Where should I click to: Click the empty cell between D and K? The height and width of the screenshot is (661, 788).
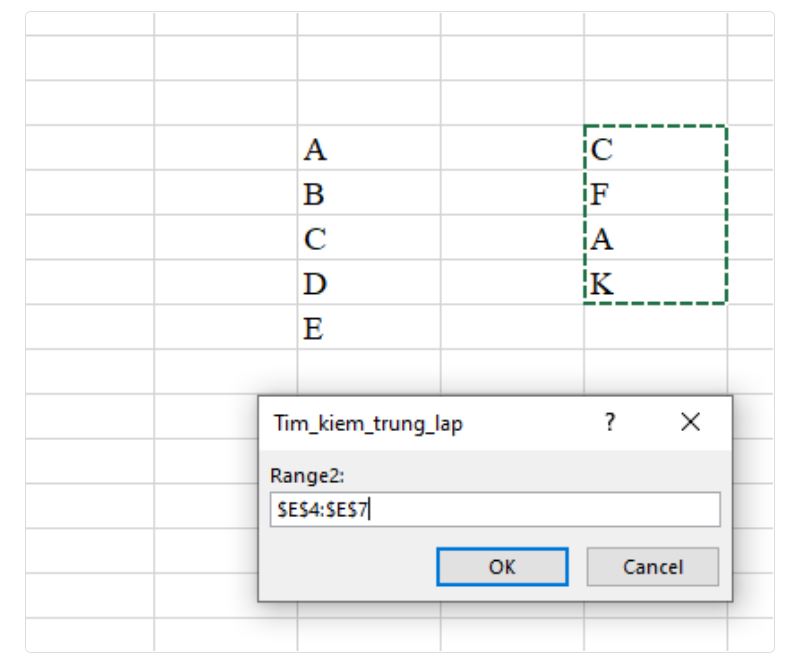(512, 283)
